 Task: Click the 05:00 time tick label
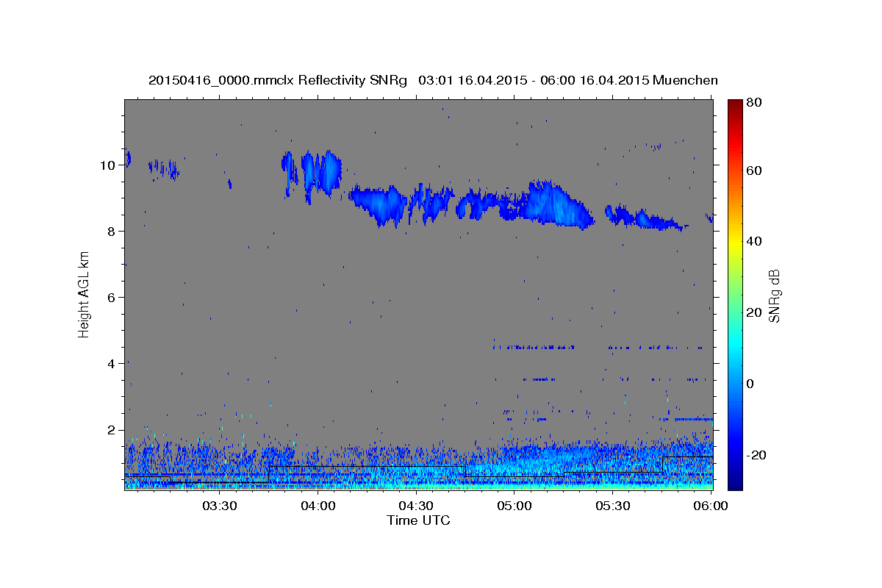[x=514, y=506]
